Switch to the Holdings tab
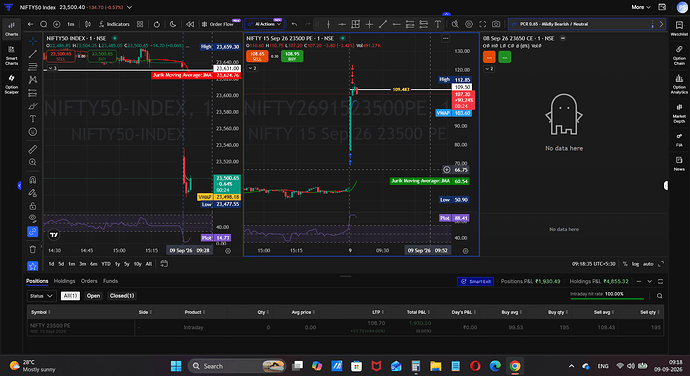The image size is (690, 376). (64, 281)
